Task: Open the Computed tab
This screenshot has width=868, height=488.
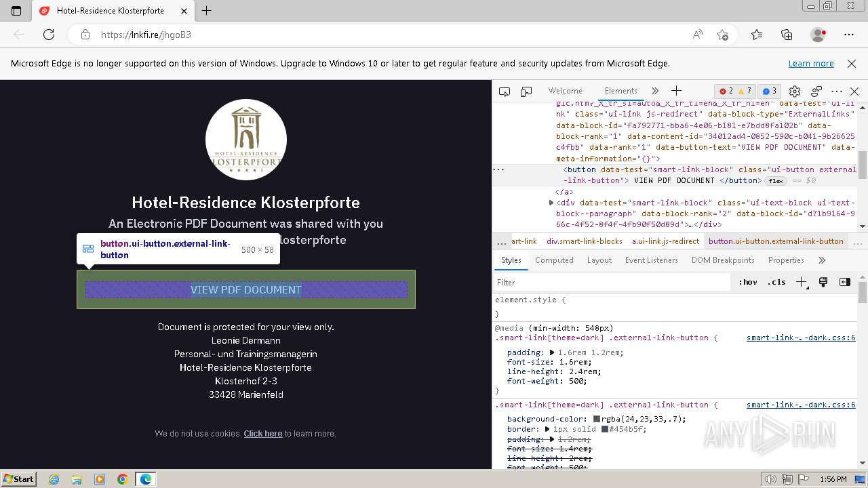Action: coord(554,260)
